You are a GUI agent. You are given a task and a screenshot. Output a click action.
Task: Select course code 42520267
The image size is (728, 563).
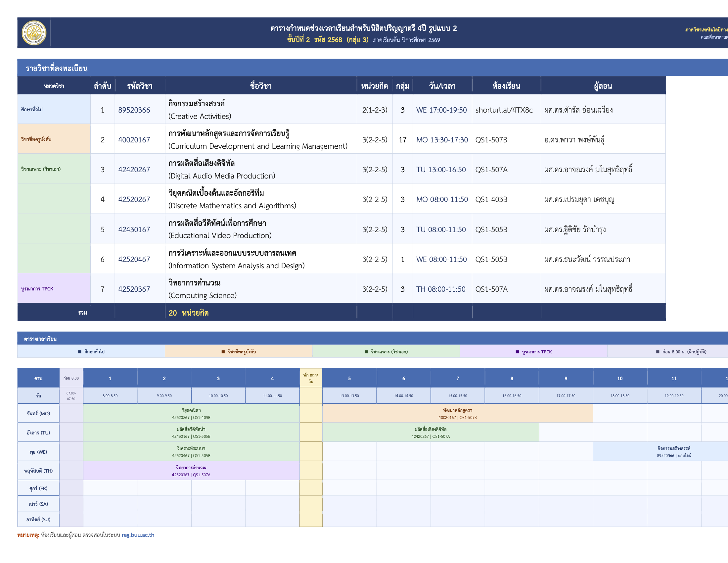[134, 199]
